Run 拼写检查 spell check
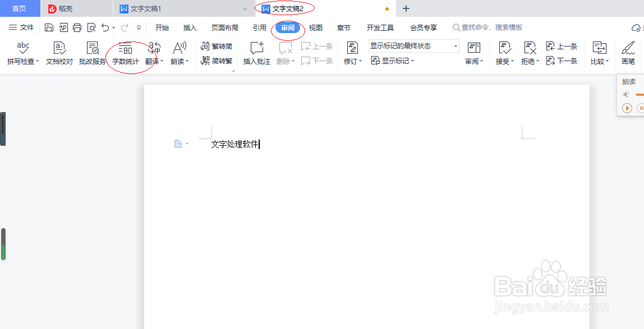Image resolution: width=644 pixels, height=329 pixels. point(21,53)
